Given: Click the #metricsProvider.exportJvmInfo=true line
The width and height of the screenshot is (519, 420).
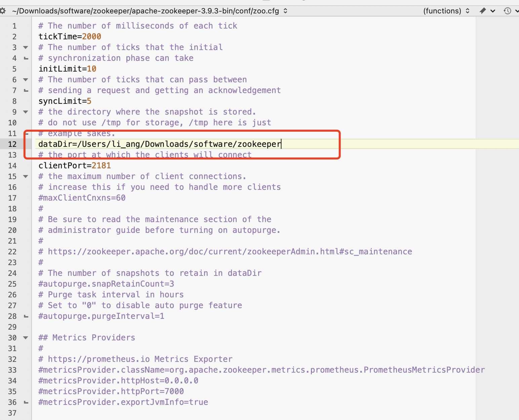Looking at the screenshot, I should click(x=123, y=402).
